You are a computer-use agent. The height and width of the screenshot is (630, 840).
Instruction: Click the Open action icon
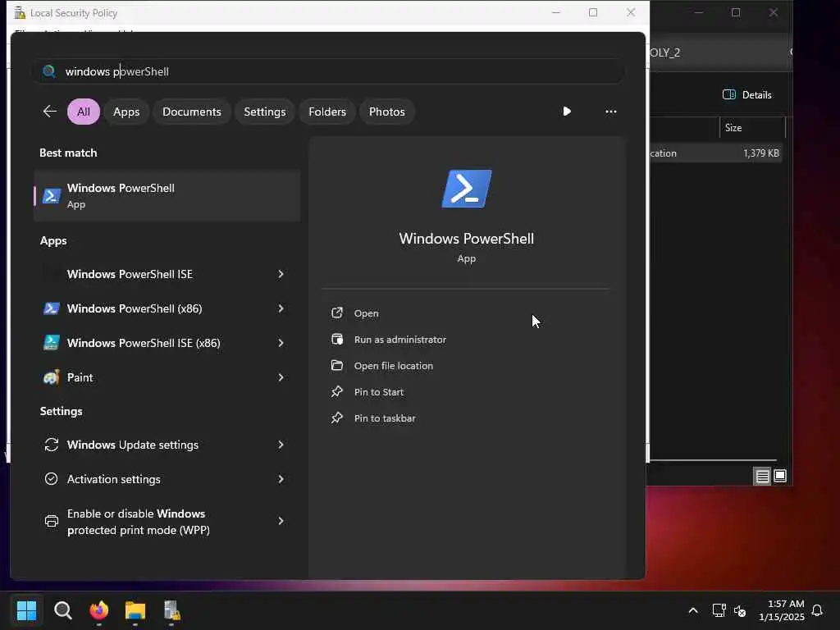click(337, 313)
